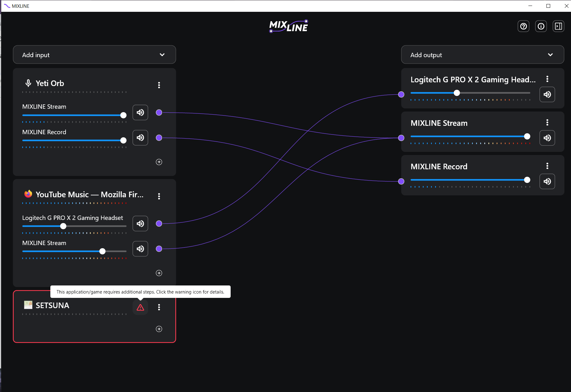The height and width of the screenshot is (392, 571).
Task: Select the Yeti Orb MIXLINE Record connection node
Action: tap(159, 138)
